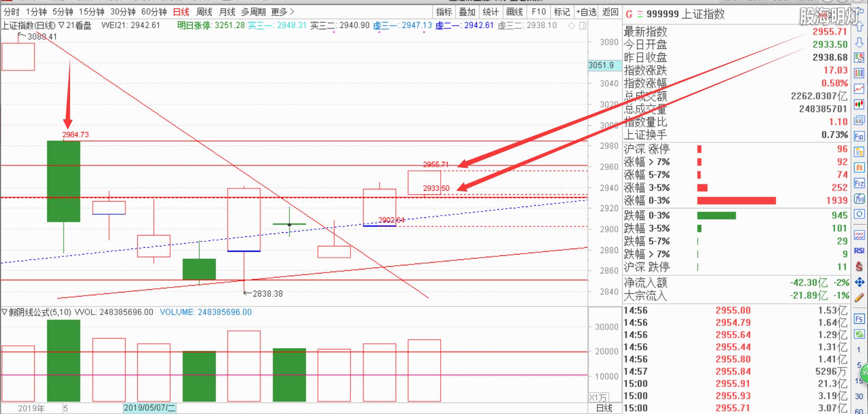Switch to 5分钟 period tab
The width and height of the screenshot is (868, 414).
click(63, 12)
